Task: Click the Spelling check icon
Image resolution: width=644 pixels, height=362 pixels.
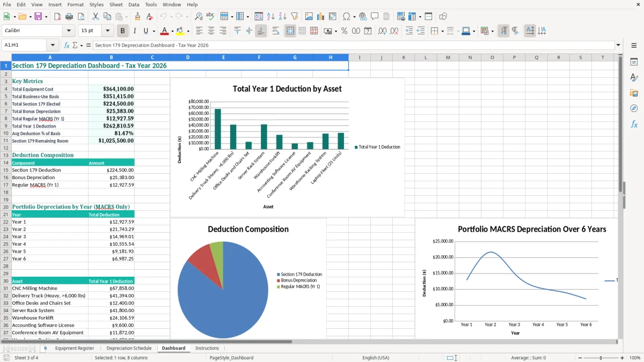Action: click(x=210, y=17)
